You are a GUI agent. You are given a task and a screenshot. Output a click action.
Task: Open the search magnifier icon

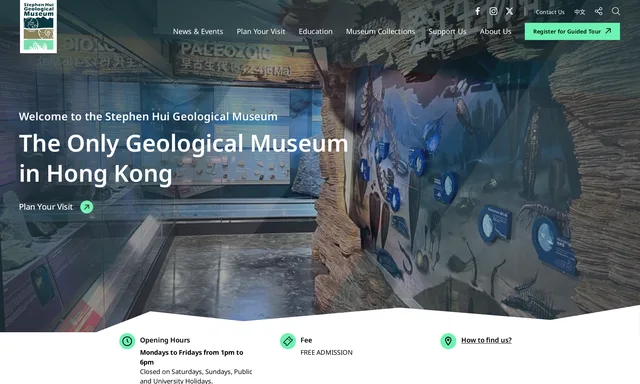coord(616,11)
